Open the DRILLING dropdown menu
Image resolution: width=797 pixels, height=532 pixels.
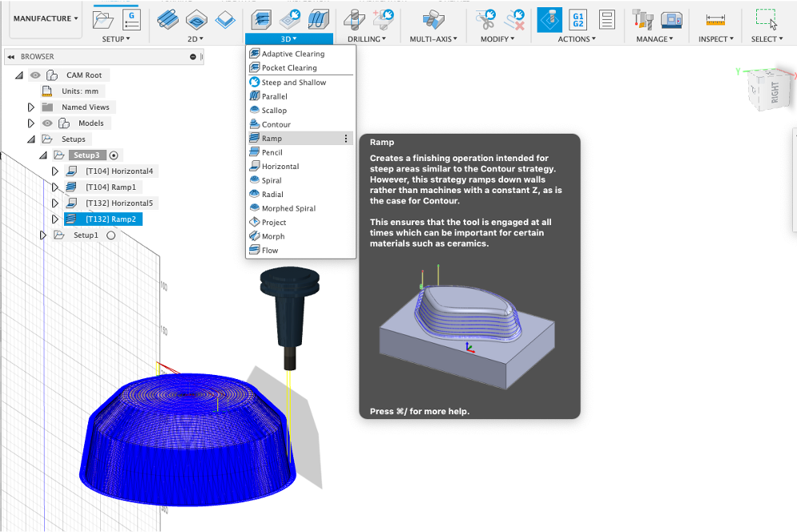pyautogui.click(x=367, y=38)
